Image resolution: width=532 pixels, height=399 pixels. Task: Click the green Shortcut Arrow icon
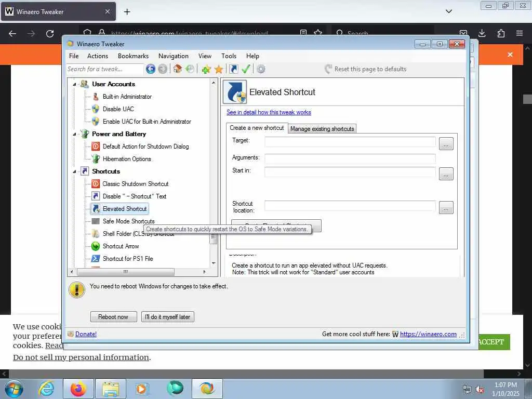coord(96,246)
